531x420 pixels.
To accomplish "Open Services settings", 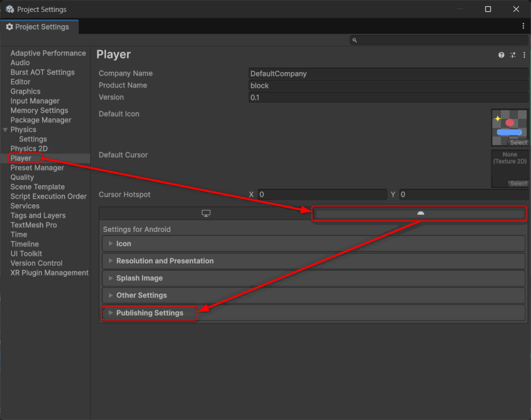I will point(25,206).
